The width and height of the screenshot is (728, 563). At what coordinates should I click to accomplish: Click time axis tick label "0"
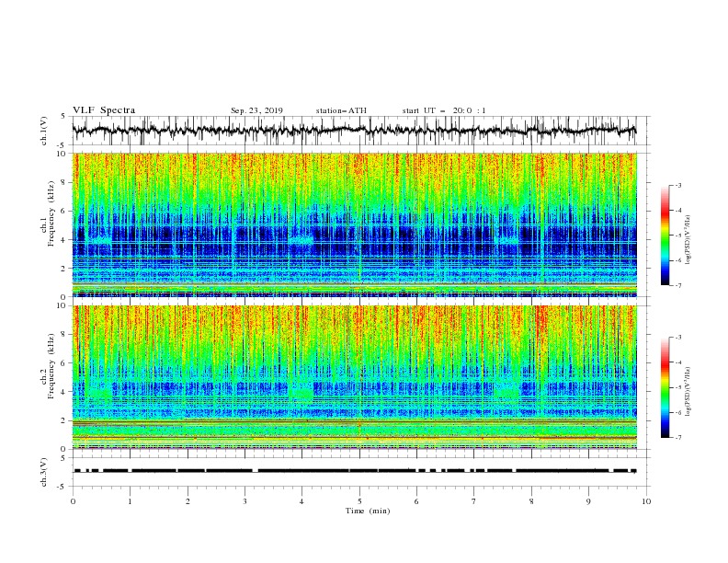point(73,501)
